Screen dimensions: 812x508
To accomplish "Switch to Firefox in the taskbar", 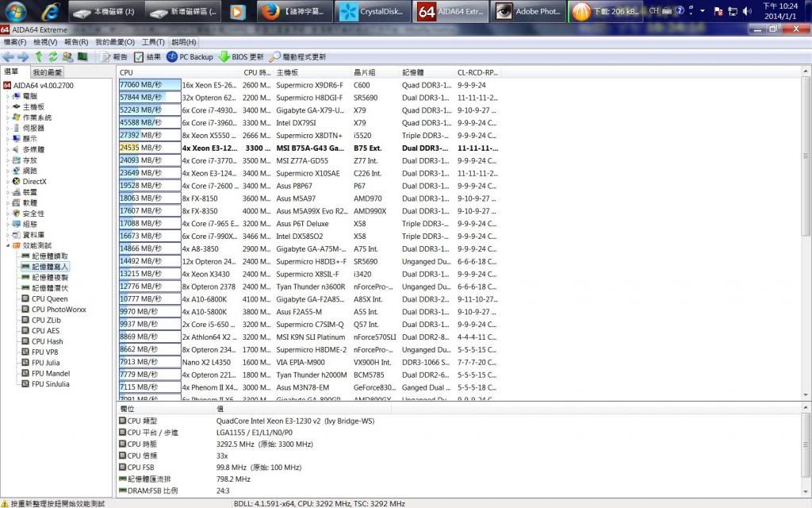I will click(x=295, y=11).
